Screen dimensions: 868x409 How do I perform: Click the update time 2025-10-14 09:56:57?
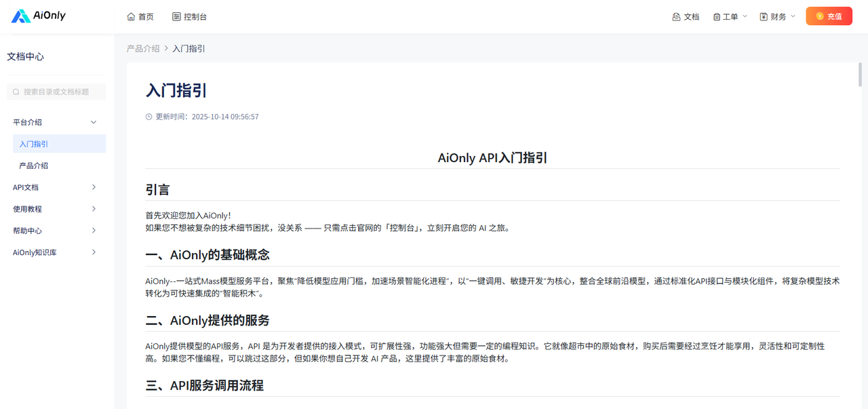click(x=225, y=117)
